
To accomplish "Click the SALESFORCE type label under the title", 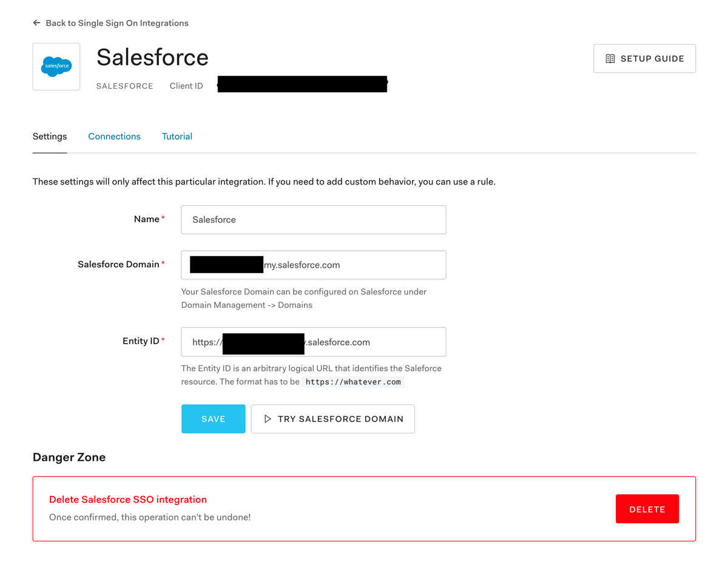I will (x=125, y=86).
